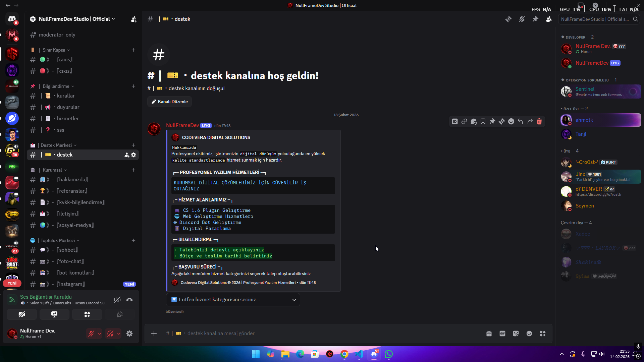This screenshot has width=644, height=362.
Task: Bookmark the NullFrameDev message
Action: point(483,121)
